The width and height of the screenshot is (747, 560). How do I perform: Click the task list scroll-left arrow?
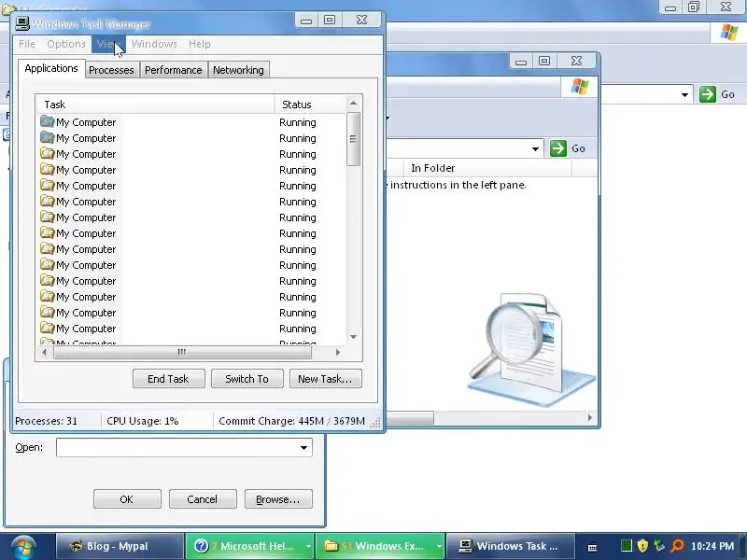44,353
